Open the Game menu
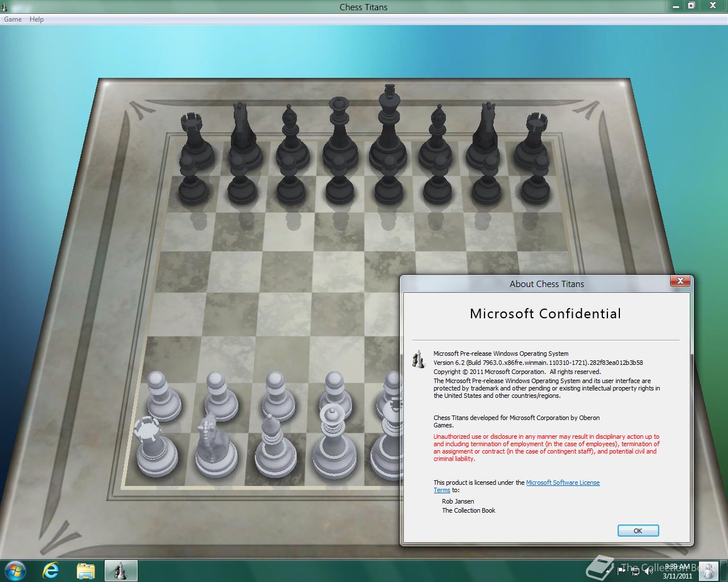The height and width of the screenshot is (582, 728). 13,19
